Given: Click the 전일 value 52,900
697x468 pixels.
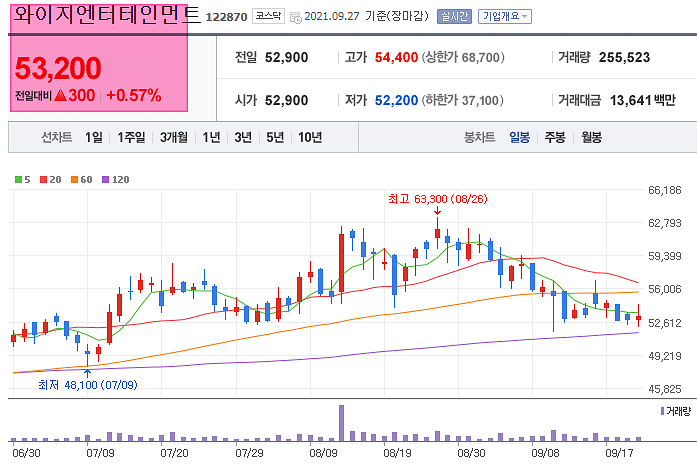Looking at the screenshot, I should click(286, 57).
